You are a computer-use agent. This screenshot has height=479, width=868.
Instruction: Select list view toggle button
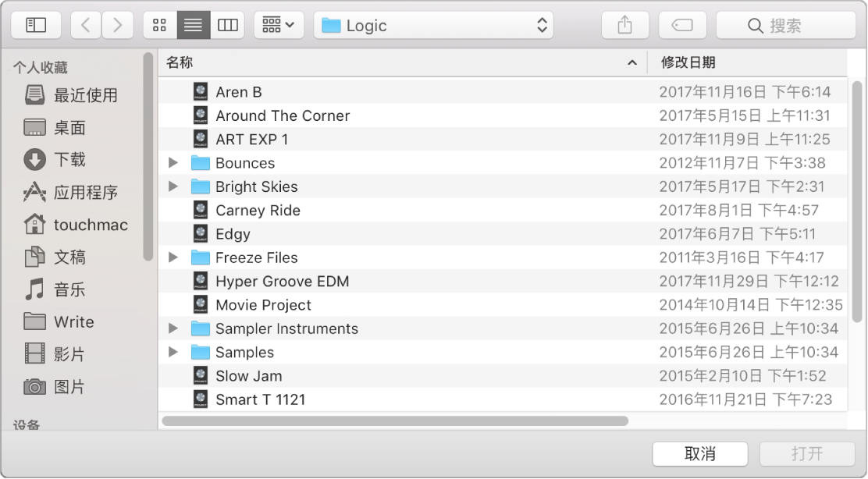[193, 25]
